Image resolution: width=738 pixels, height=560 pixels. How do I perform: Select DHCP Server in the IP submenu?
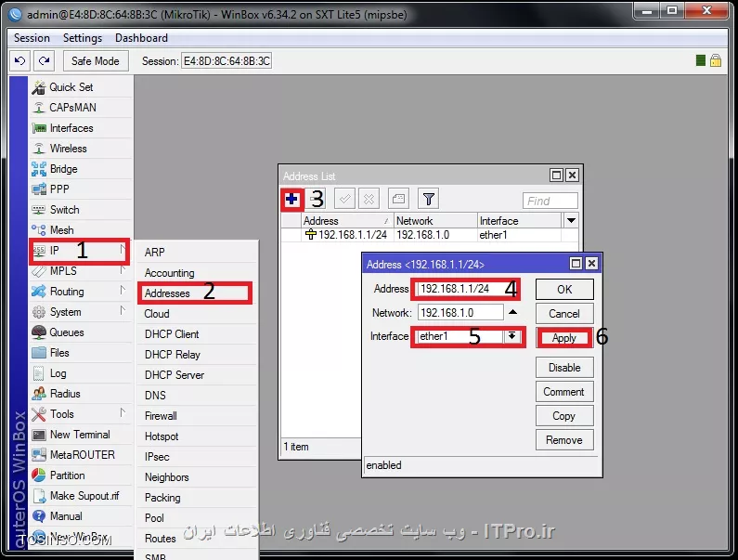click(197, 375)
